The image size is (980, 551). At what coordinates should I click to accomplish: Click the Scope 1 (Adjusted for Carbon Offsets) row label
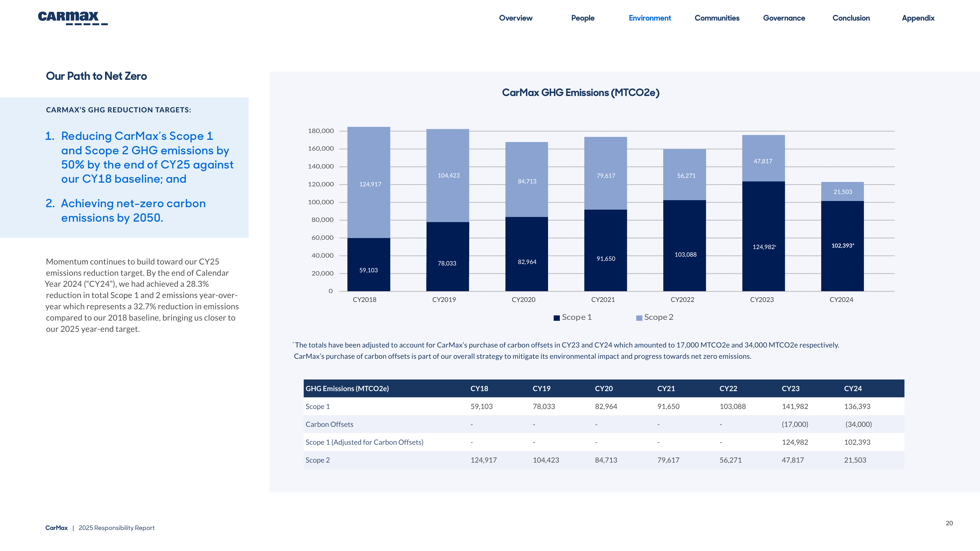(x=364, y=442)
